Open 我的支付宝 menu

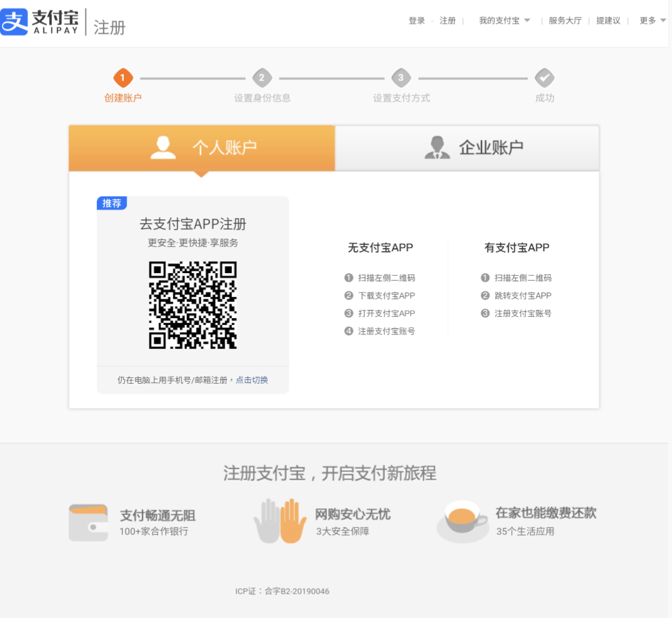499,21
